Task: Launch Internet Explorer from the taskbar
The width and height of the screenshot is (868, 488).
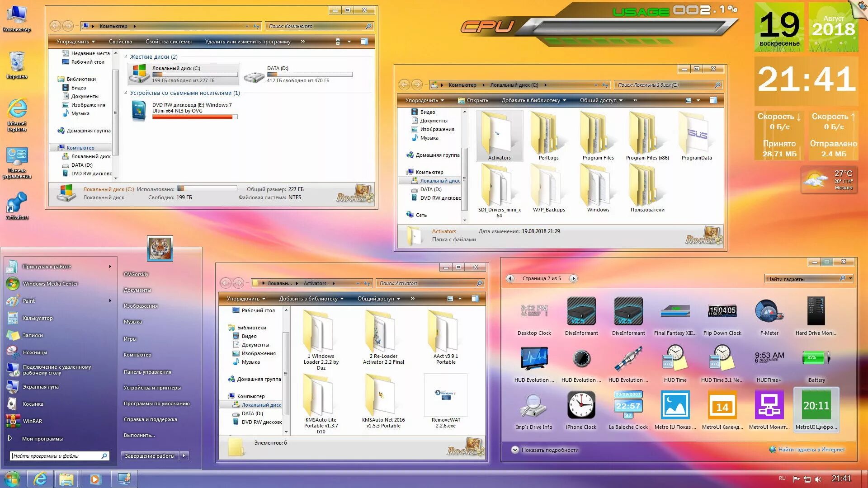Action: click(x=41, y=479)
